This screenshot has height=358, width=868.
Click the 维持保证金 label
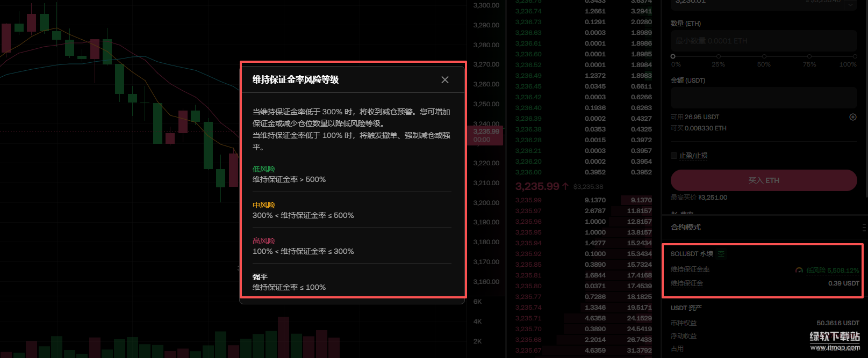pos(687,283)
